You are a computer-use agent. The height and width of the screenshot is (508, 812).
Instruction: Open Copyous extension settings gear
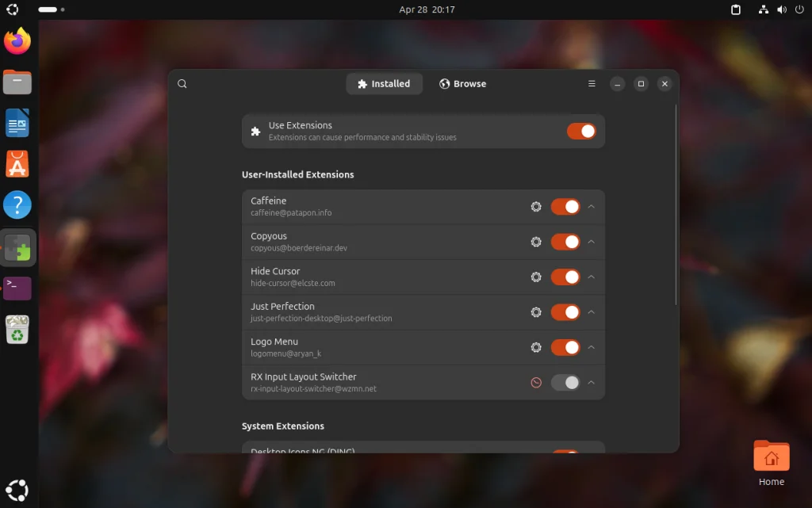(x=536, y=242)
